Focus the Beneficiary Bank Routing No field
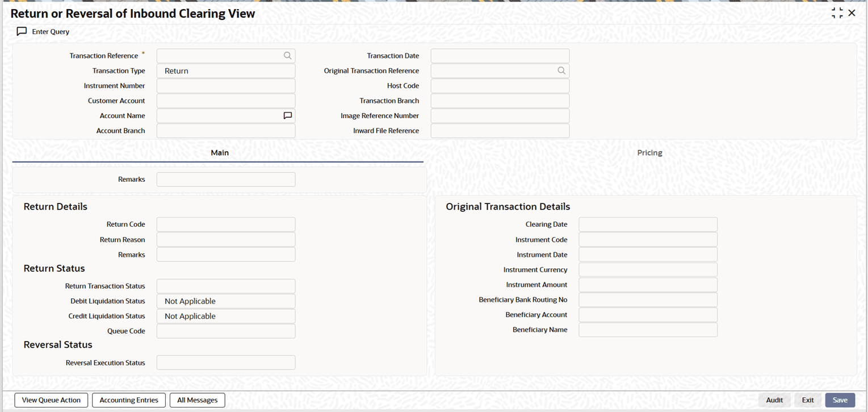This screenshot has width=868, height=412. coord(648,299)
